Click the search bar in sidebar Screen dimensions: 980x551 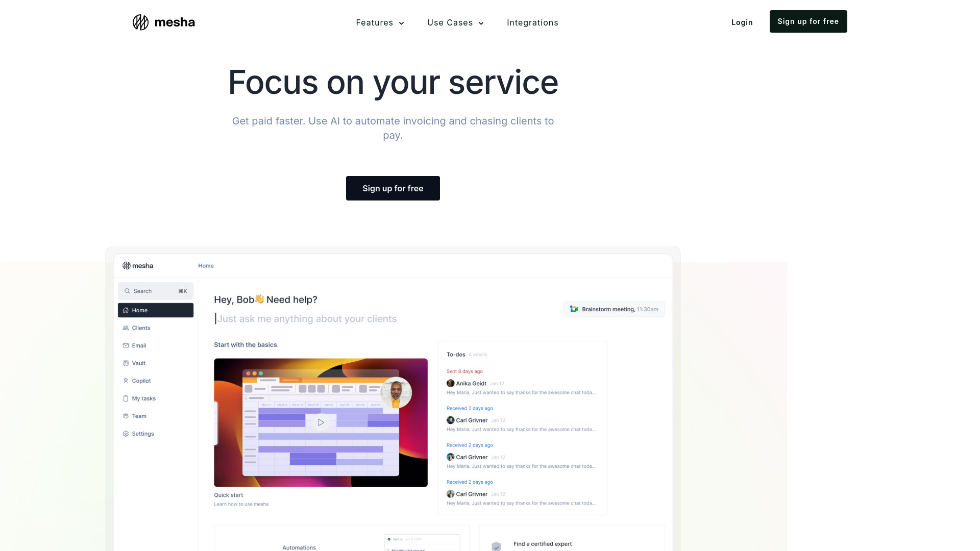pos(156,290)
